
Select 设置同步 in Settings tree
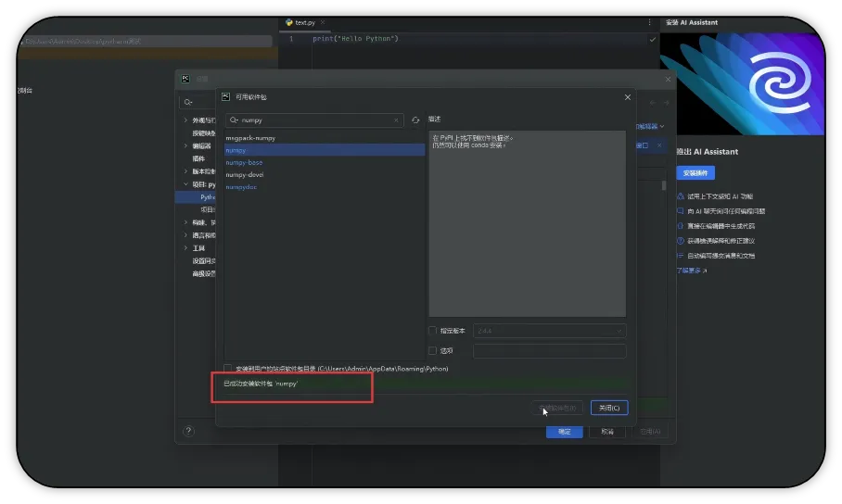(203, 261)
